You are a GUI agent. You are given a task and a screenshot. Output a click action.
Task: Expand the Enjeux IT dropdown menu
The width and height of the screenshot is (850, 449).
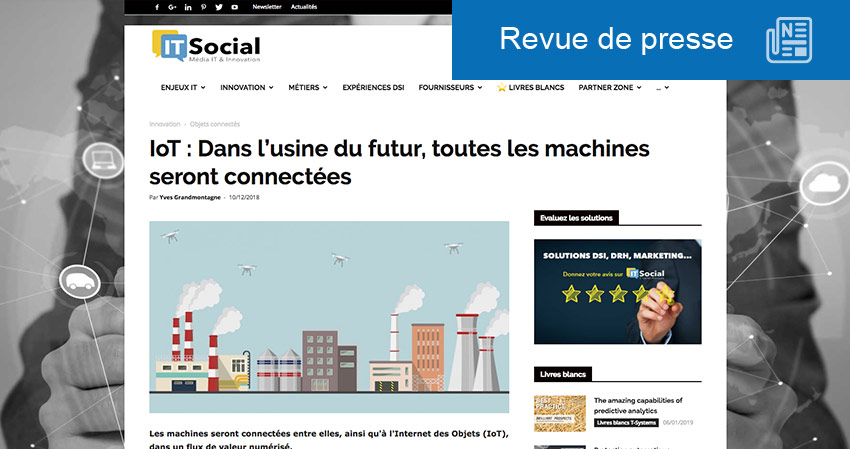183,88
